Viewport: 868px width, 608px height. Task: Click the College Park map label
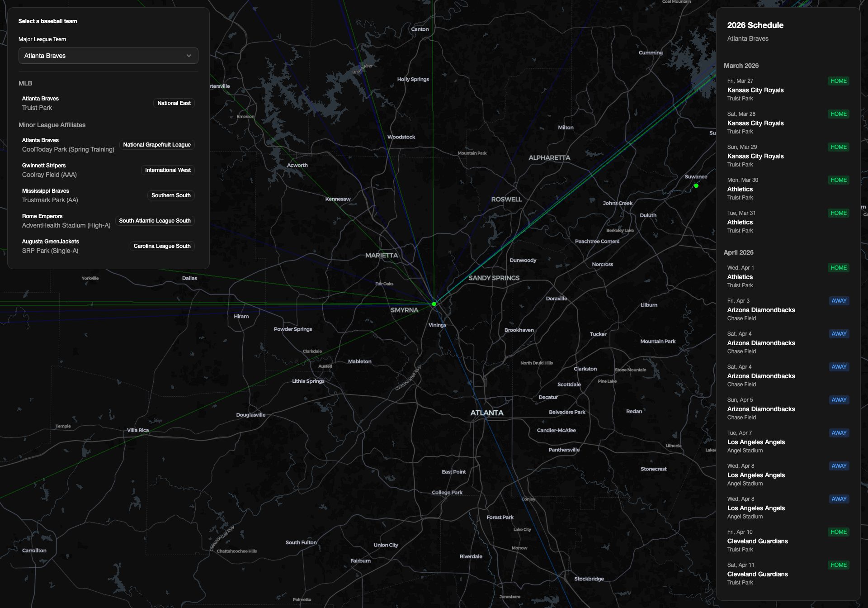pos(447,493)
